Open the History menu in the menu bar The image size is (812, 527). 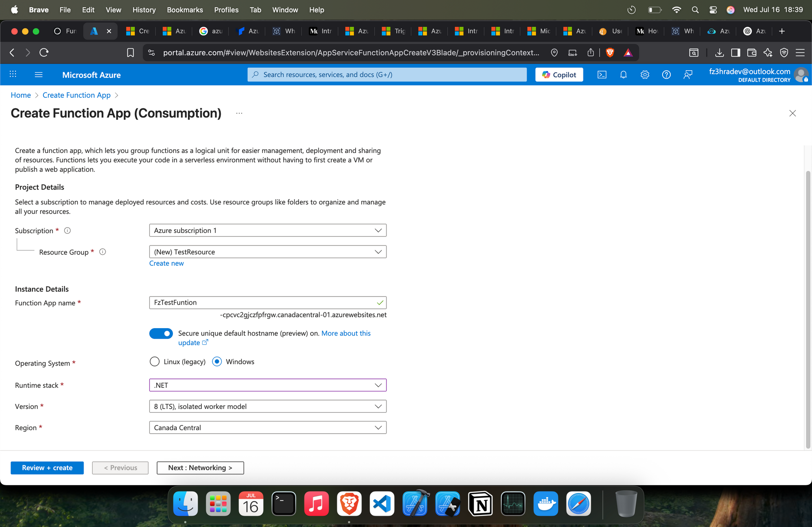[x=144, y=10]
